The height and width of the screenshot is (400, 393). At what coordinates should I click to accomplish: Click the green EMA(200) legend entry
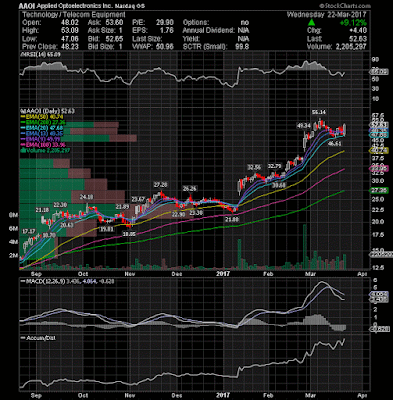(44, 123)
